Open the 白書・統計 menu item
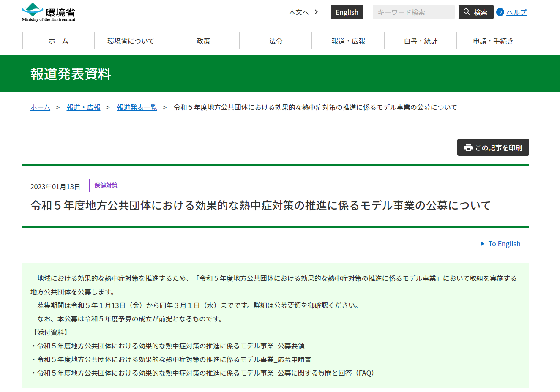560x392 pixels. (421, 41)
